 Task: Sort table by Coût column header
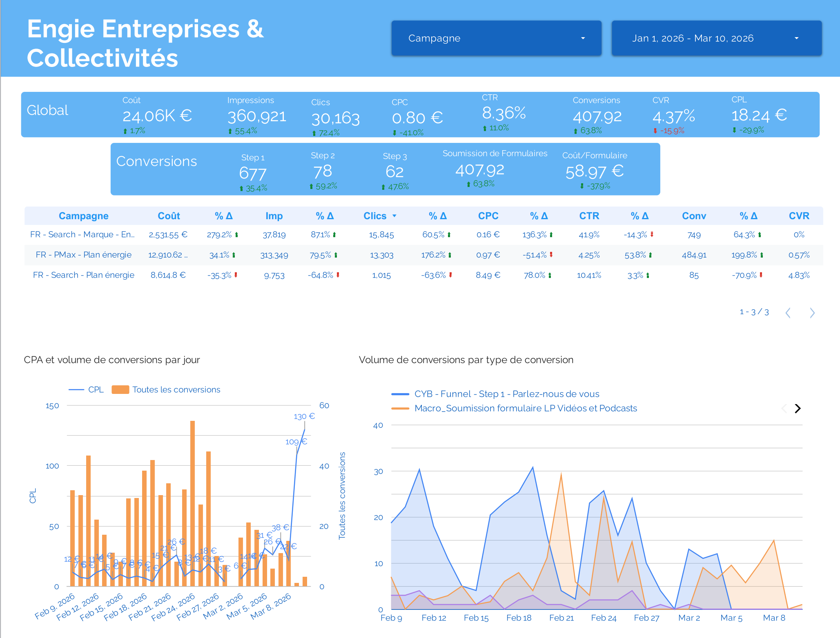click(x=169, y=216)
